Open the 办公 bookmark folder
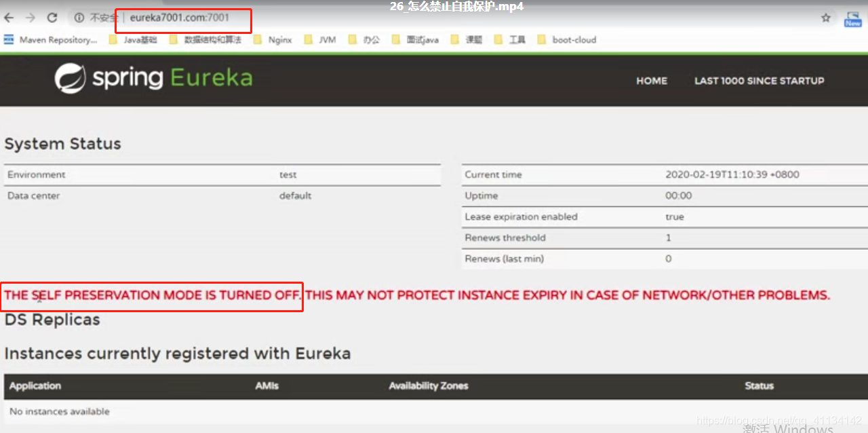Screen dimensions: 868x433 point(364,40)
